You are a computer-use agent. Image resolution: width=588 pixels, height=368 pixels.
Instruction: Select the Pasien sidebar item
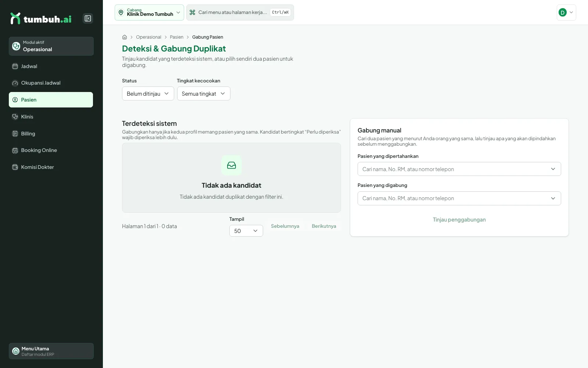click(x=51, y=100)
